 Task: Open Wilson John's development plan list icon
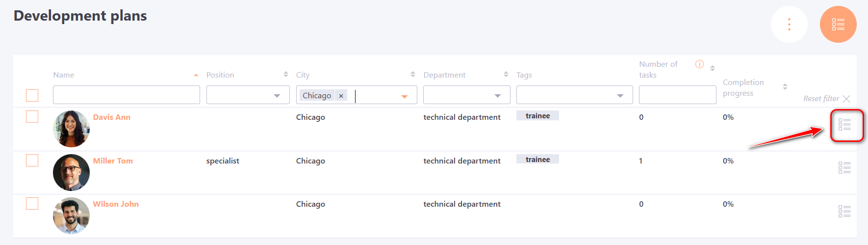pyautogui.click(x=844, y=212)
